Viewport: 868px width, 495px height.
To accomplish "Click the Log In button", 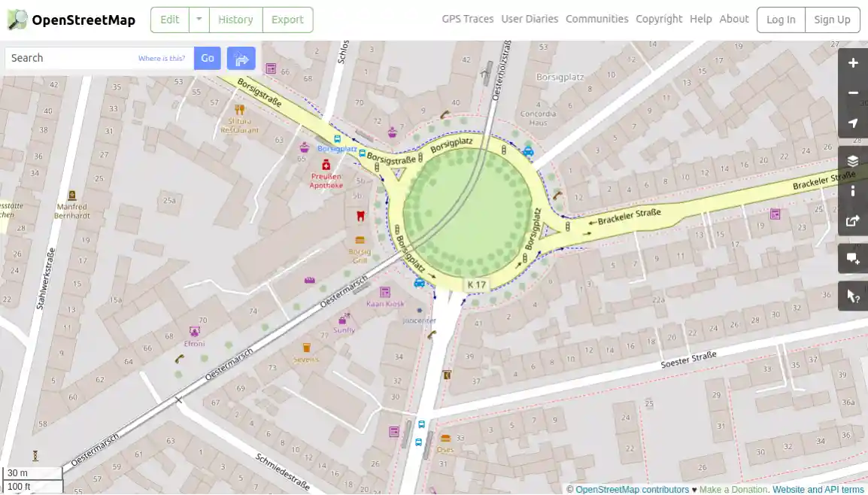I will [780, 20].
